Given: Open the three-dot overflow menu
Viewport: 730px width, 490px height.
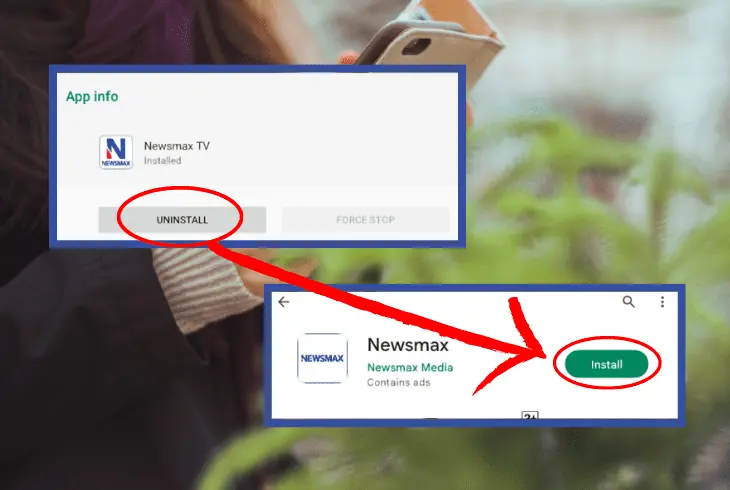Looking at the screenshot, I should pyautogui.click(x=662, y=302).
